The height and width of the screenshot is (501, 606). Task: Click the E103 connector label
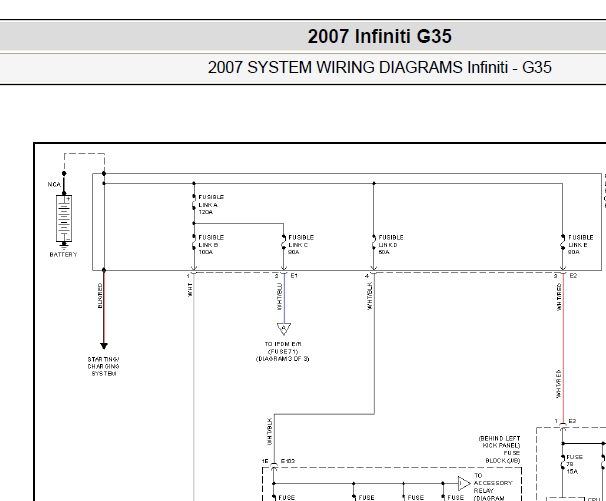click(x=288, y=461)
